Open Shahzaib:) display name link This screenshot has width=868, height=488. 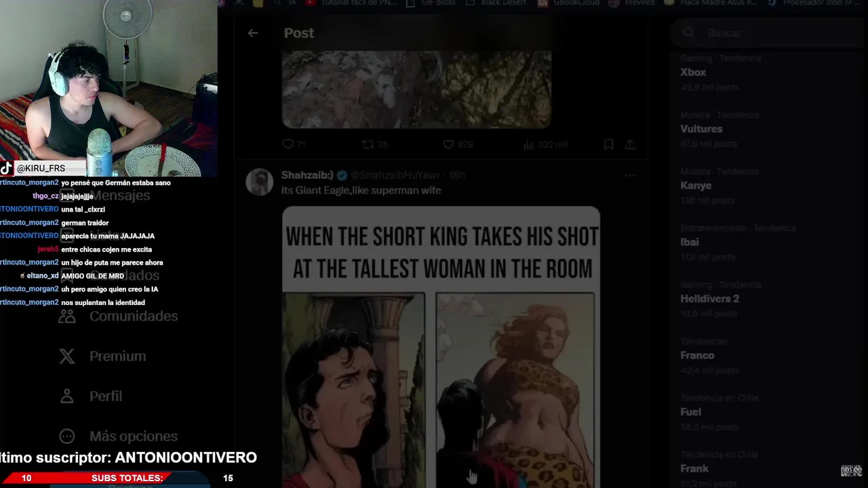309,175
